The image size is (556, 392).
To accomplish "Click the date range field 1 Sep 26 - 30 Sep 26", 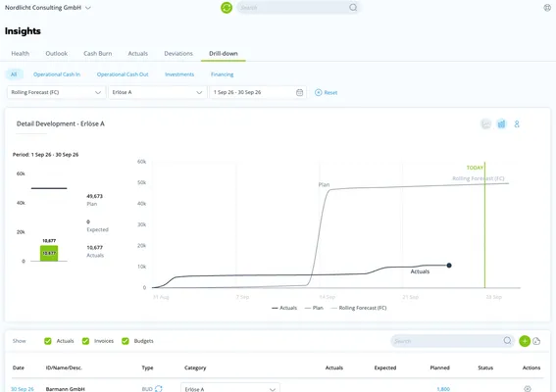I will [x=258, y=92].
